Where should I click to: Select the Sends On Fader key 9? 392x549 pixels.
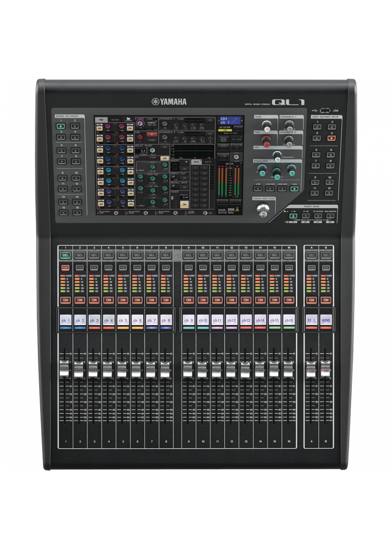tap(62, 179)
